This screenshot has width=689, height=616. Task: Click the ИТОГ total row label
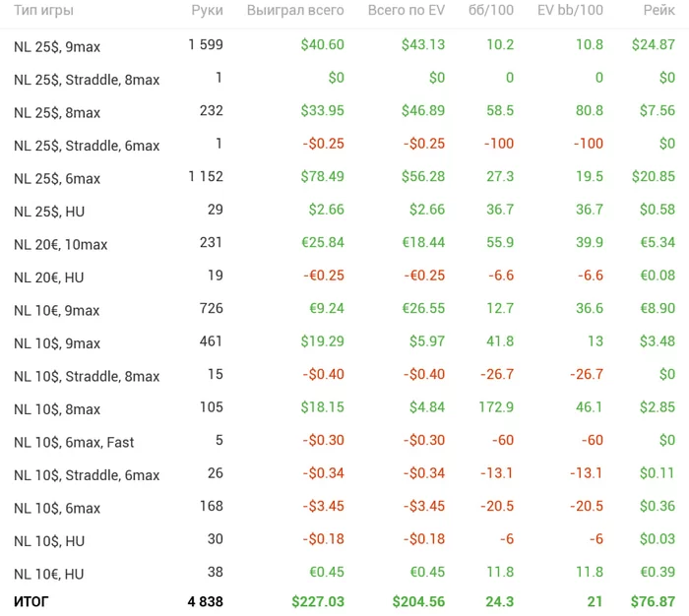(31, 600)
